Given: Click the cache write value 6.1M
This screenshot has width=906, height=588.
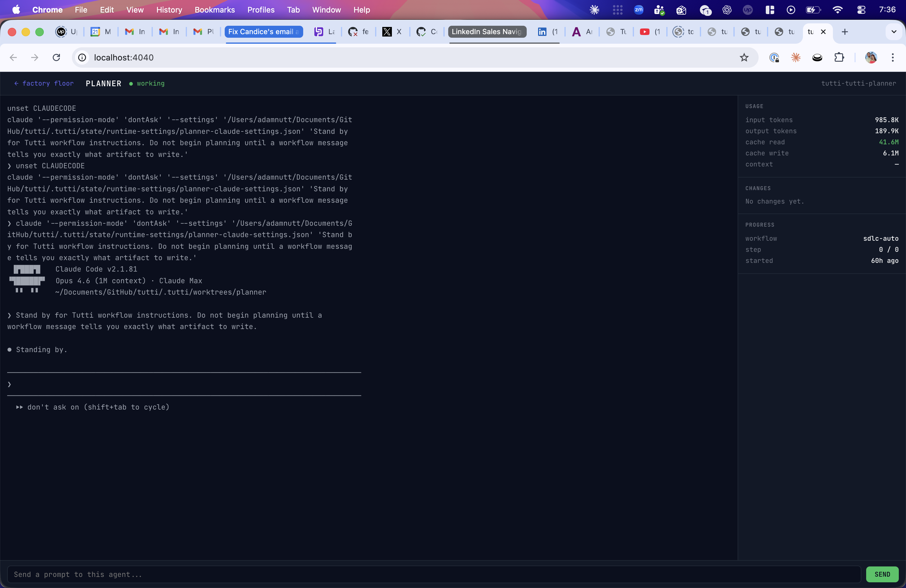Looking at the screenshot, I should [x=891, y=153].
